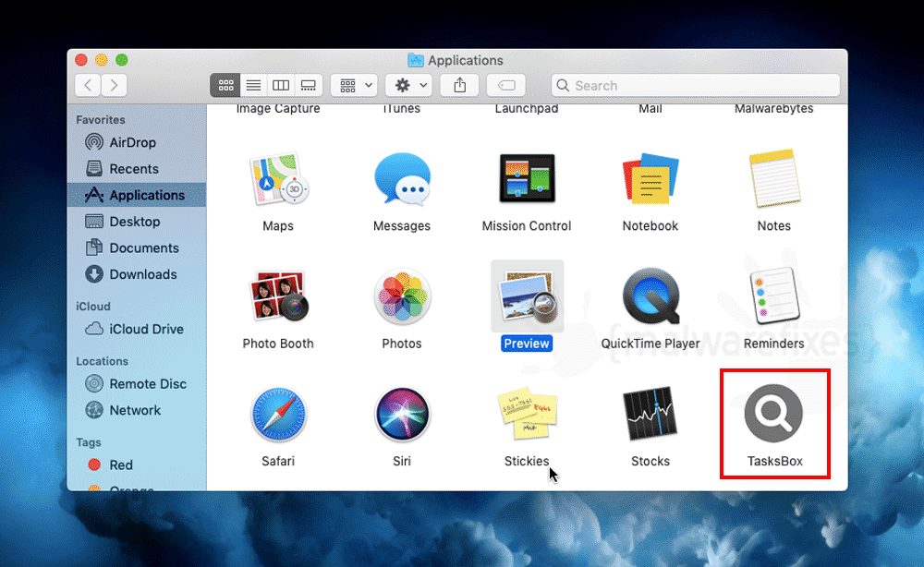Select the Red tag

137,465
